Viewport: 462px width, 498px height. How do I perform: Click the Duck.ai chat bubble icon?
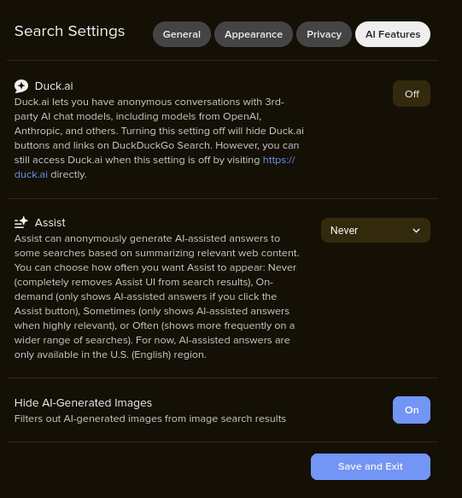(21, 86)
